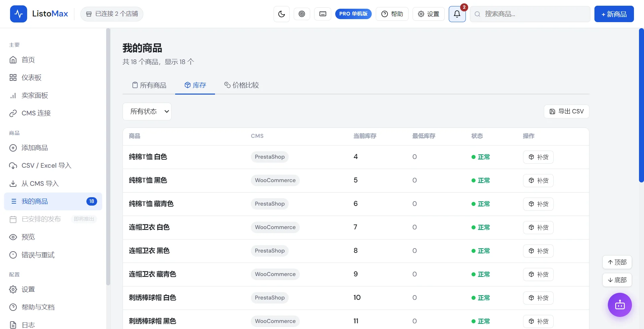Switch to the 库存 tab
Screen dimensions: 644x329
(195, 85)
